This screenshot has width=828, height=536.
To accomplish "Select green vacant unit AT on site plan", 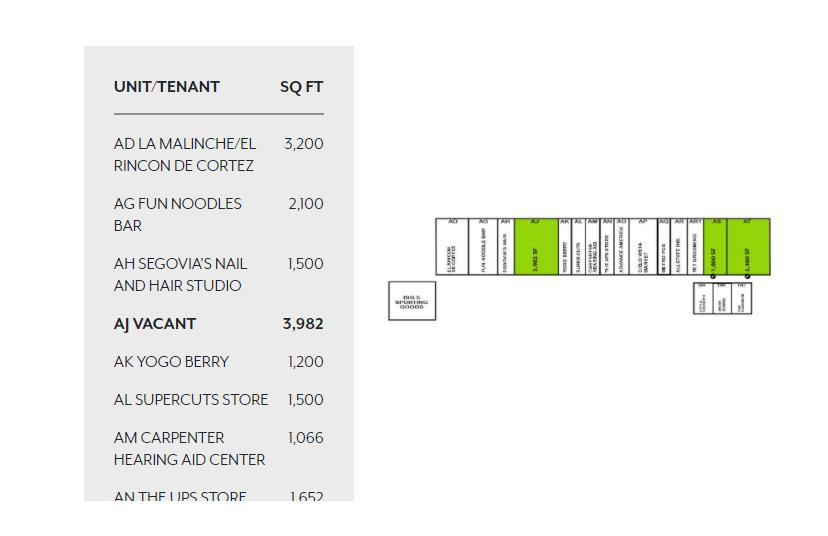I will pyautogui.click(x=748, y=248).
